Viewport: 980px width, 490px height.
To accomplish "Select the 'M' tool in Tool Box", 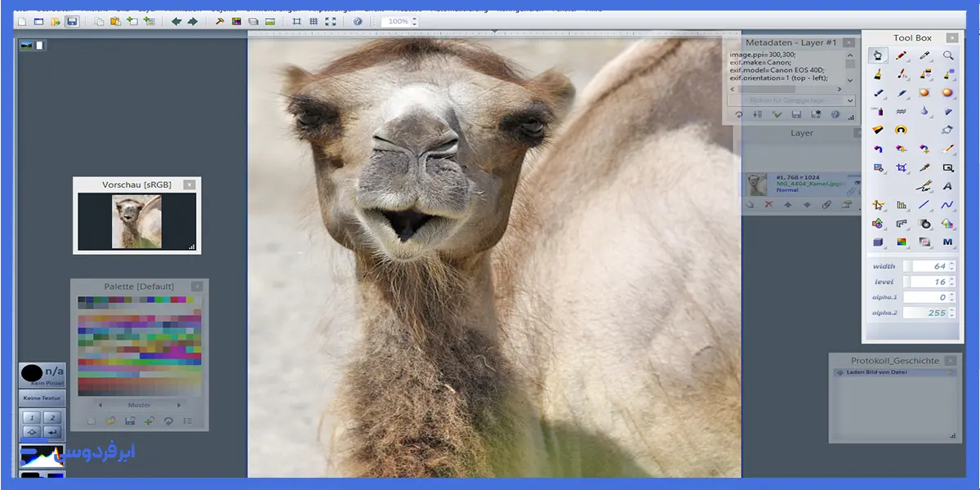I will [947, 242].
